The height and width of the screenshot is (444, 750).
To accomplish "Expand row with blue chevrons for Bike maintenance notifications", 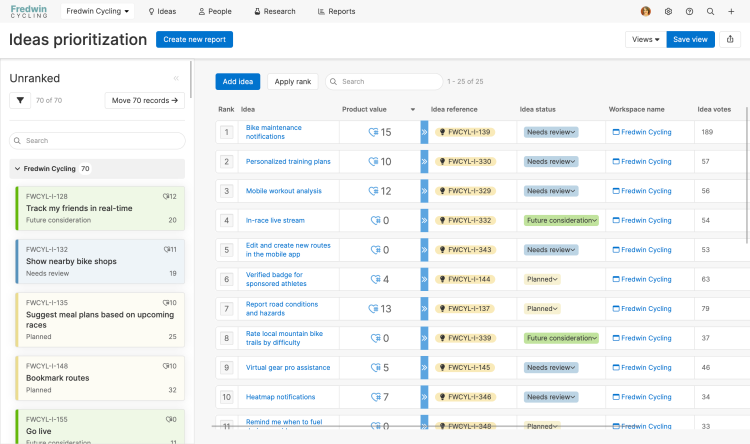I will [424, 132].
